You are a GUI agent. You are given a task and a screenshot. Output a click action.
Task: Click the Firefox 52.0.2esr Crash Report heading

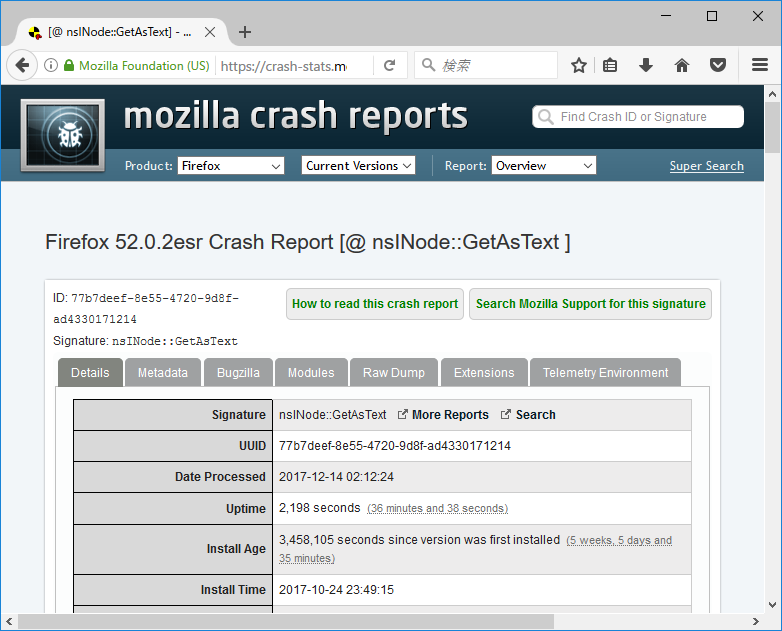click(x=308, y=242)
